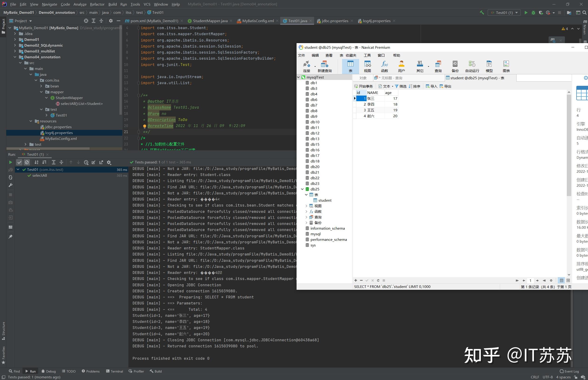Open the 文本 dropdown in Navicat
The height and width of the screenshot is (380, 588).
(x=386, y=86)
